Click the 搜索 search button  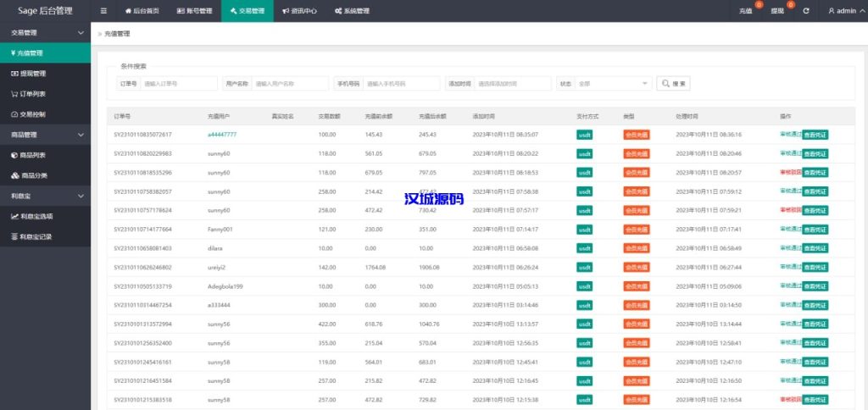(x=674, y=83)
